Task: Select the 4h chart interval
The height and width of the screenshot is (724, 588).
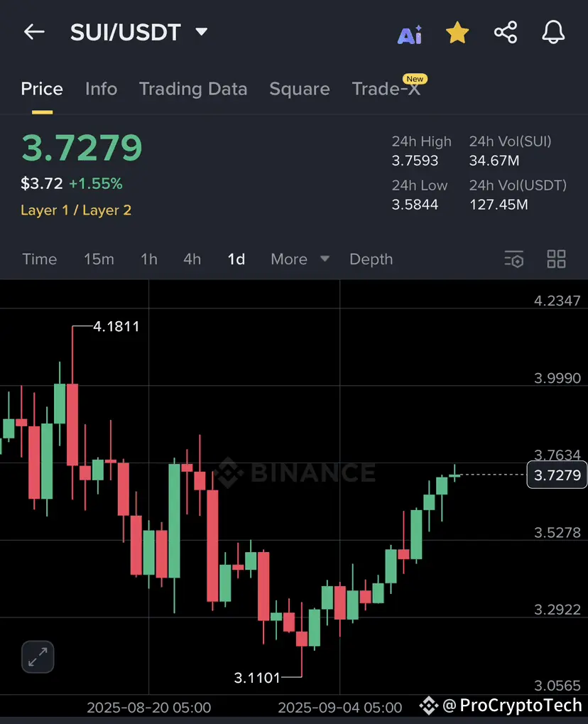Action: (192, 259)
